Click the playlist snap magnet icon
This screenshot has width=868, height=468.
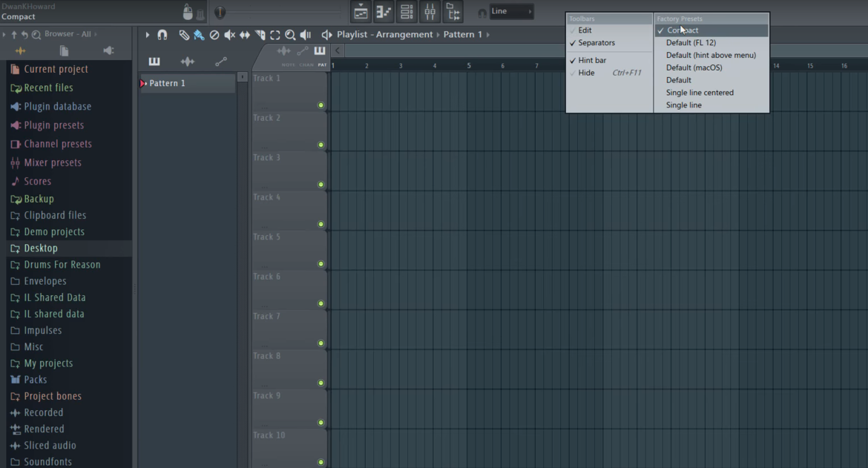162,35
